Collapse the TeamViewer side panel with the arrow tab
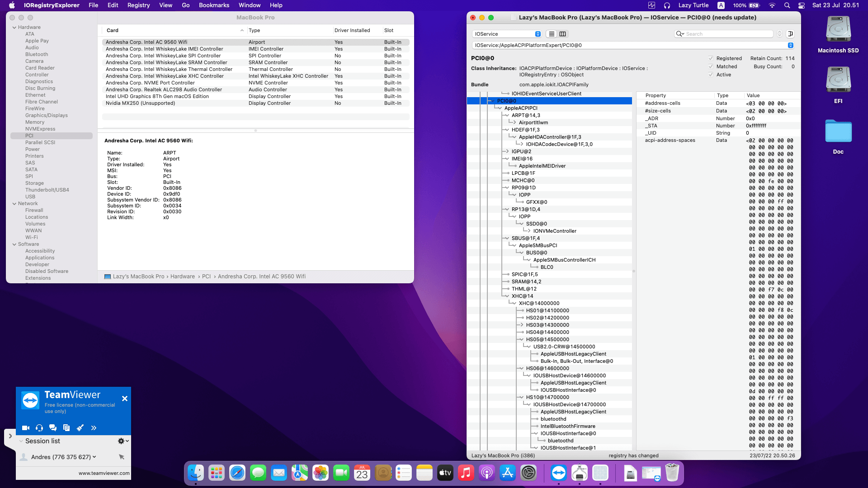This screenshot has width=868, height=488. click(10, 436)
